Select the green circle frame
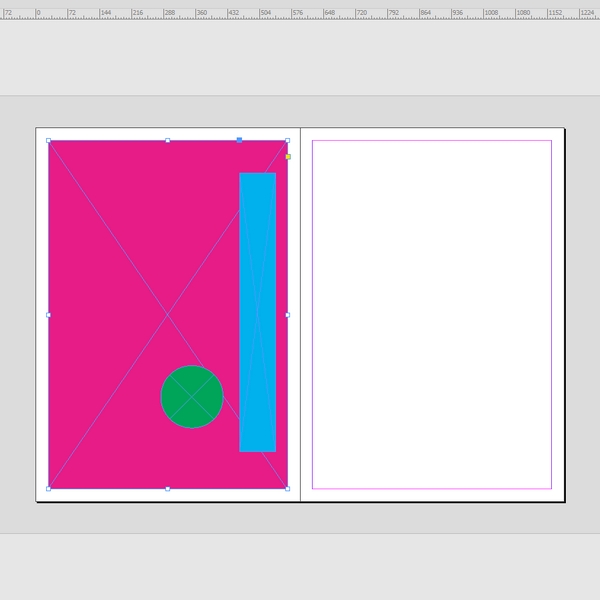The height and width of the screenshot is (600, 600). (191, 397)
